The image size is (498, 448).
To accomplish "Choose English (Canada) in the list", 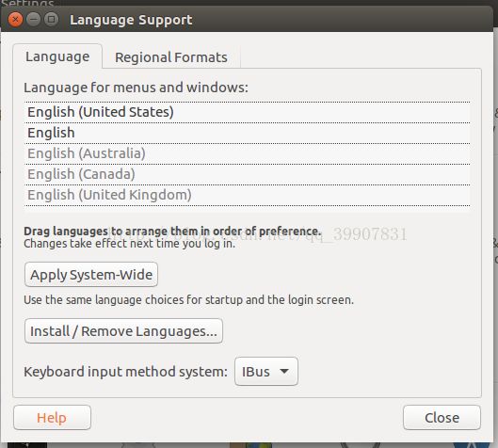I will 247,174.
